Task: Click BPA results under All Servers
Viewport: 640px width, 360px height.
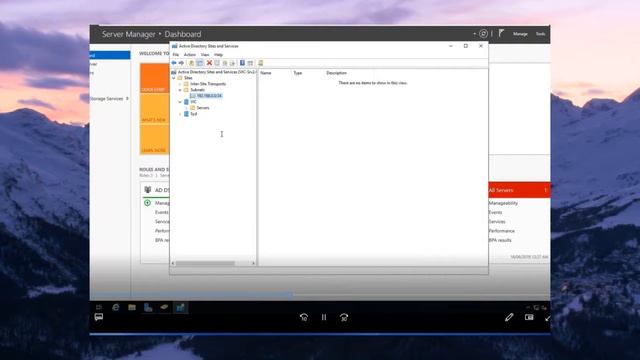Action: click(500, 240)
